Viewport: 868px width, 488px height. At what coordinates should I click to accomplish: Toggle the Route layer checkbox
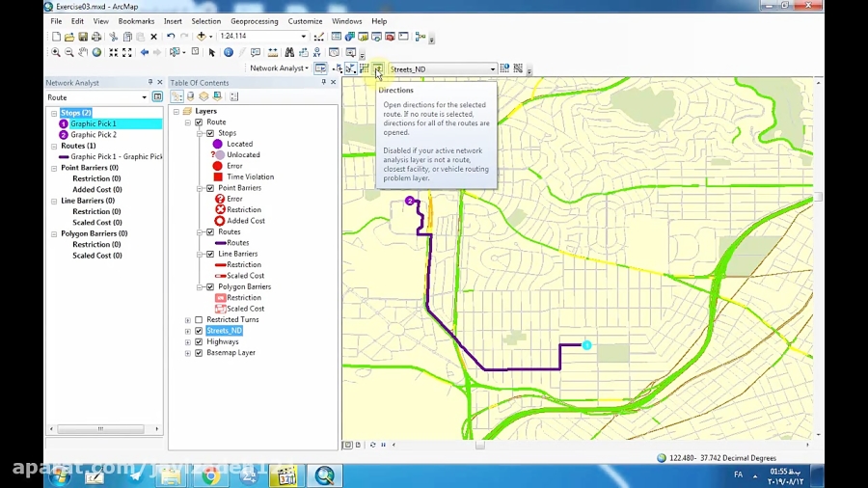coord(199,122)
